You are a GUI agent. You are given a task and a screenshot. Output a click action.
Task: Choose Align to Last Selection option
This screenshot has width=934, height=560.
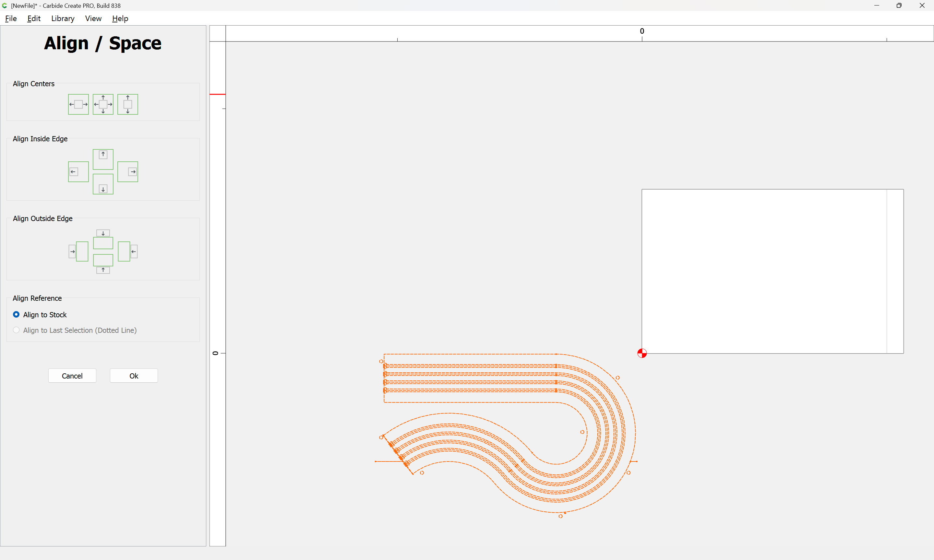pos(16,330)
